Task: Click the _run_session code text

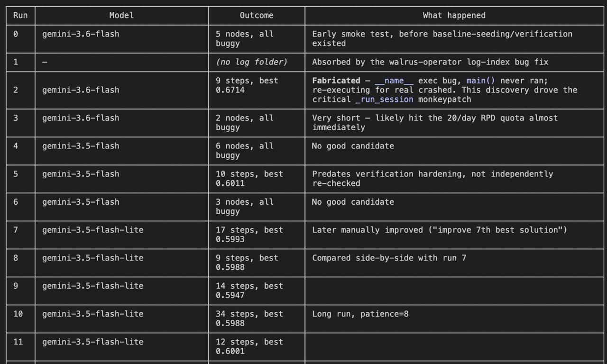Action: coord(385,99)
